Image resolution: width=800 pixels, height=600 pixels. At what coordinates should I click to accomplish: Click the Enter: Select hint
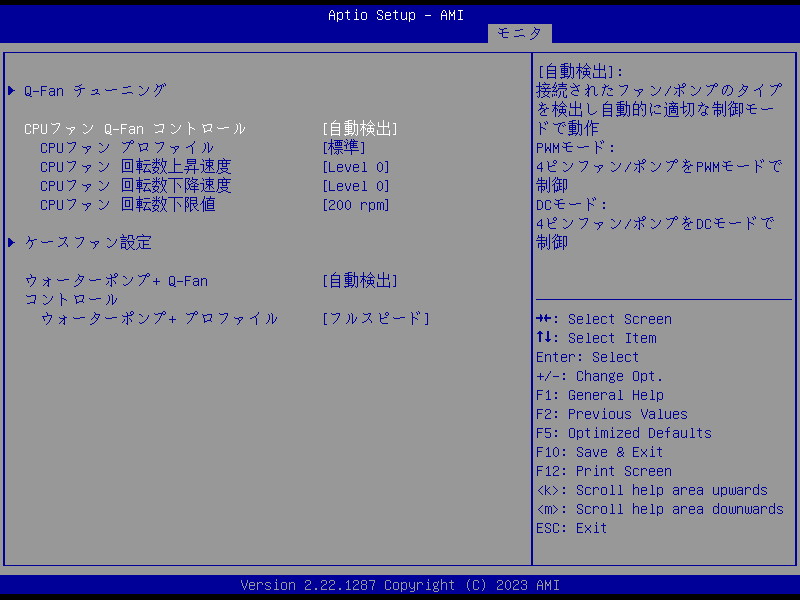coord(587,357)
